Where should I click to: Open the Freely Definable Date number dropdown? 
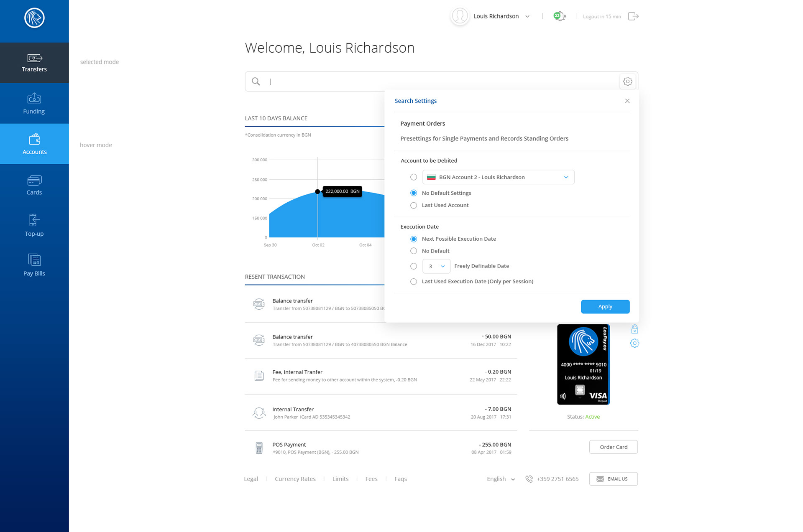(436, 266)
